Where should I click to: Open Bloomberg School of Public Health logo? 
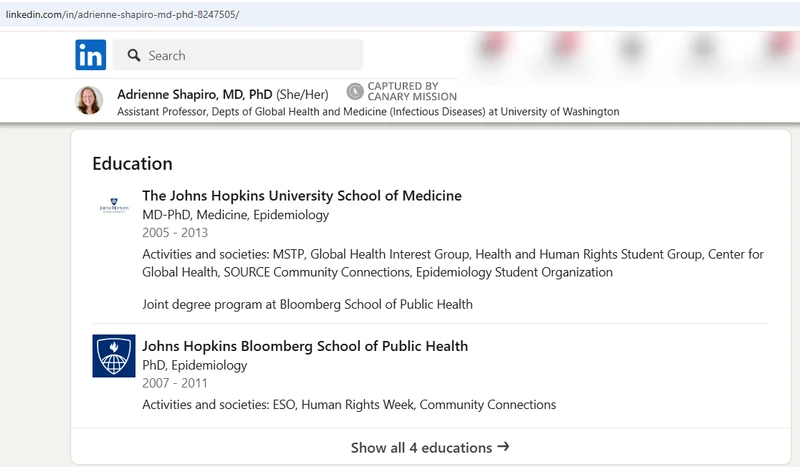point(114,356)
